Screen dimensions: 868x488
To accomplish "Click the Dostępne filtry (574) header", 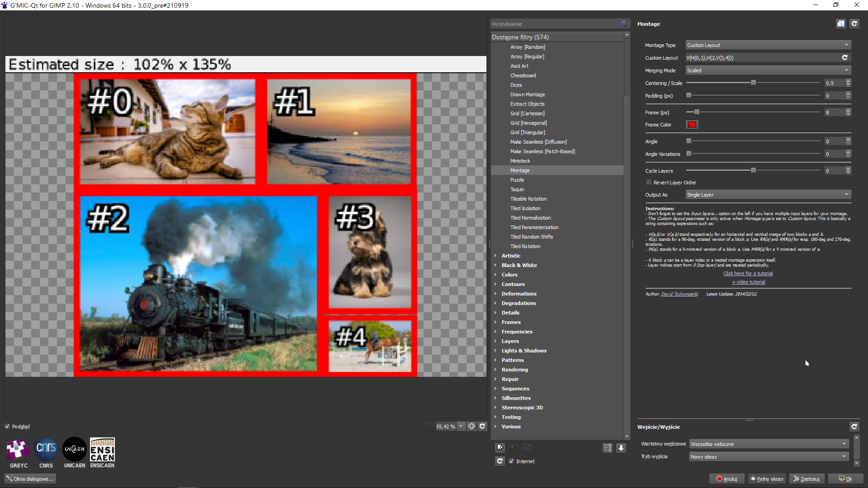I will [557, 37].
